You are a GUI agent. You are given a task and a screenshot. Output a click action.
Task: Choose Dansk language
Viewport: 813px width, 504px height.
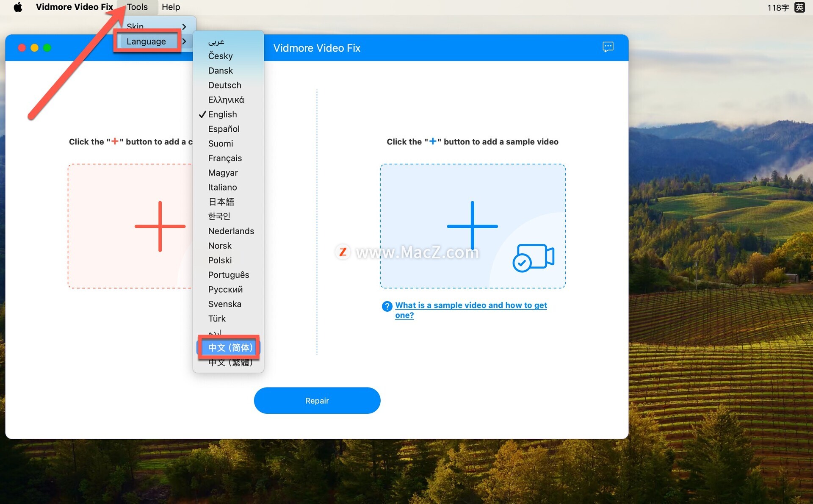click(x=229, y=71)
